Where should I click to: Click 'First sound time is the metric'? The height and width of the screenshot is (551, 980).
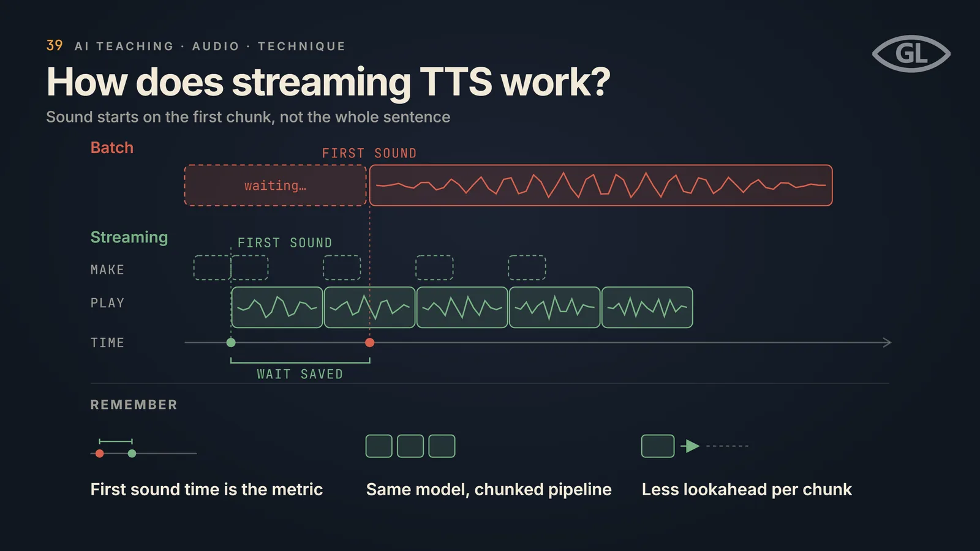coord(206,490)
